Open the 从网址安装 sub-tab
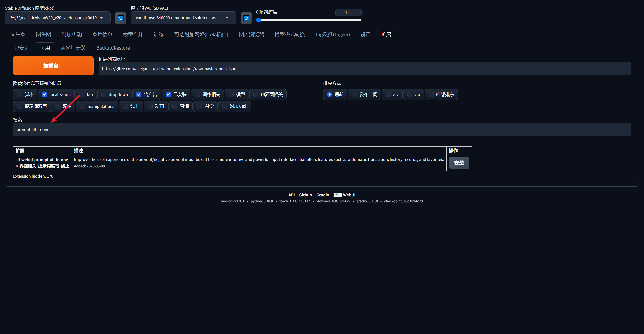The width and height of the screenshot is (644, 334). (73, 48)
